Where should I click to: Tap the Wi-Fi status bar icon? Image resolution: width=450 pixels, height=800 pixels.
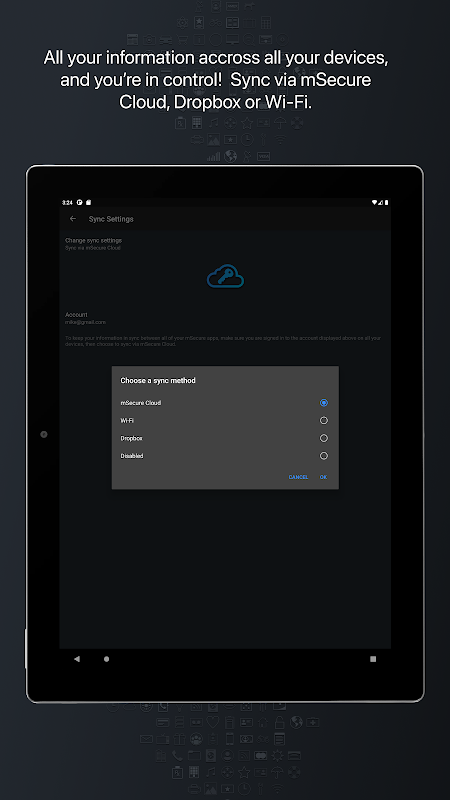(374, 203)
